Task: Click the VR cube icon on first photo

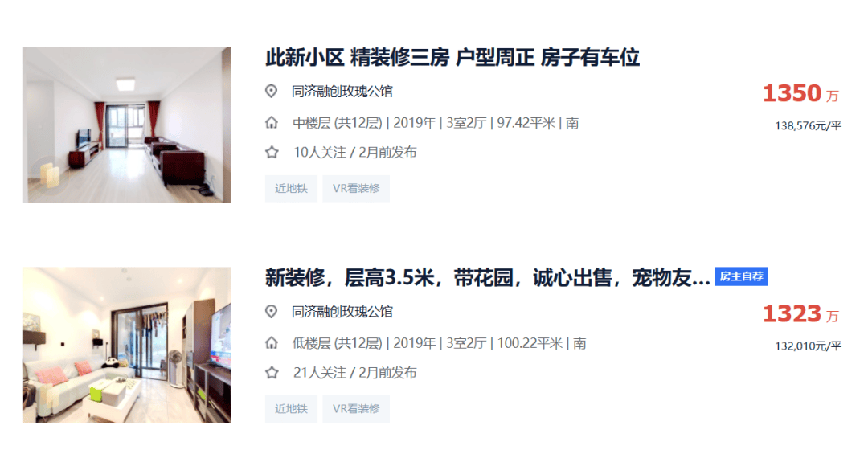Action: tap(49, 174)
